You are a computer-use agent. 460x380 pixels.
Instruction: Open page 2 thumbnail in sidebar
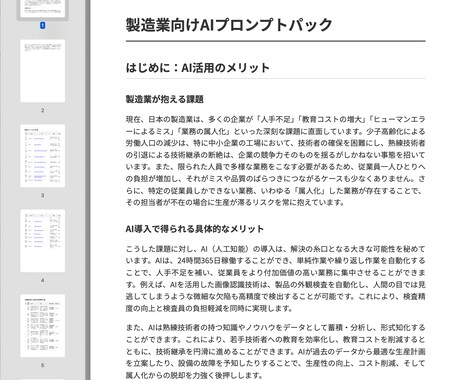(x=42, y=71)
